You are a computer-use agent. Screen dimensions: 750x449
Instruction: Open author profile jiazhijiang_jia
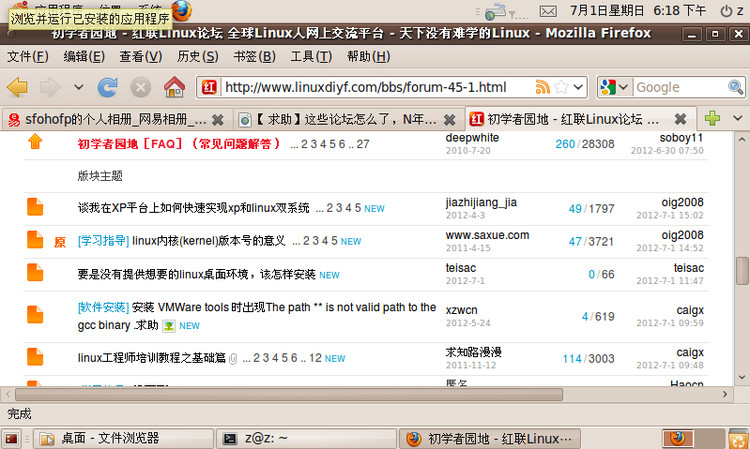(481, 202)
